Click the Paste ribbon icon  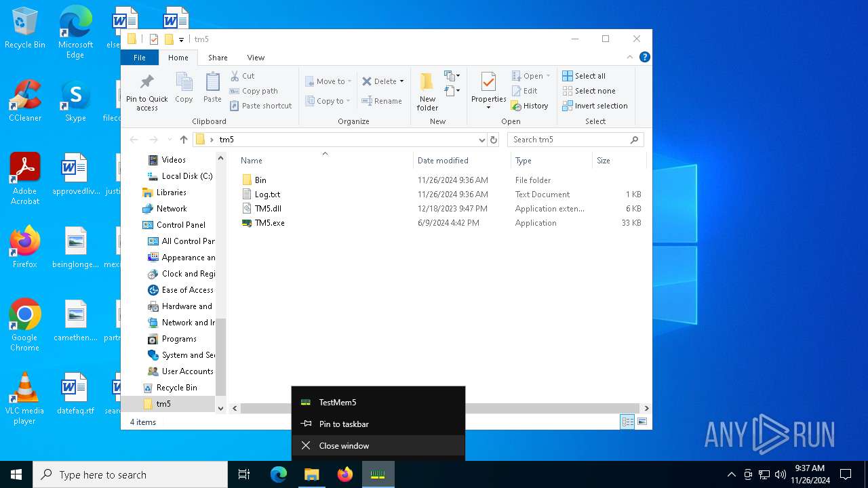pyautogui.click(x=212, y=88)
